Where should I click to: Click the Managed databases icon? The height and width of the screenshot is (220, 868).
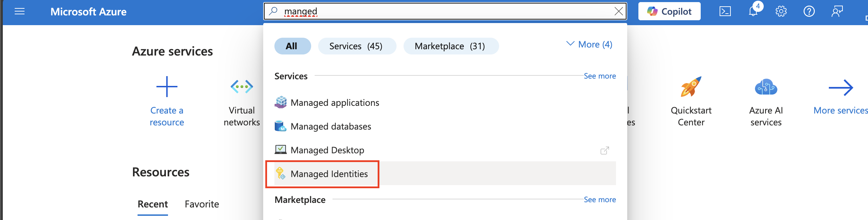(280, 126)
